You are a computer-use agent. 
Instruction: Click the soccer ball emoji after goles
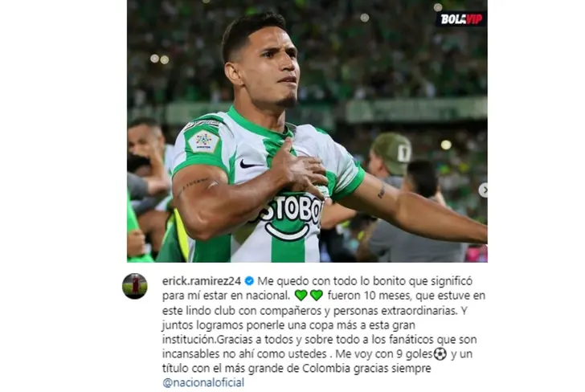(440, 354)
